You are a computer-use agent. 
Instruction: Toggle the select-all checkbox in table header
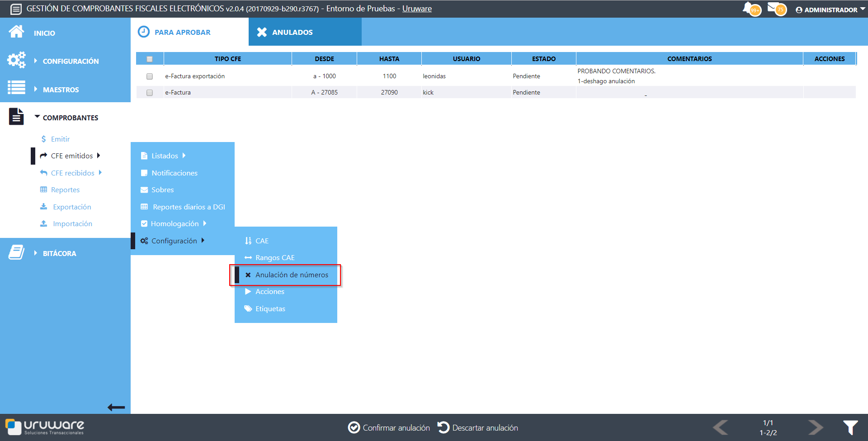pos(150,59)
